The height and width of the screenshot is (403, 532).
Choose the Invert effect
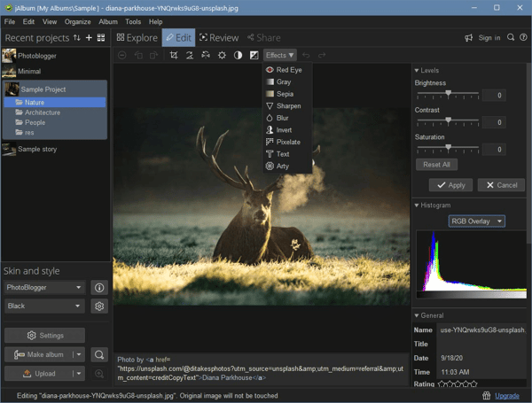(287, 130)
